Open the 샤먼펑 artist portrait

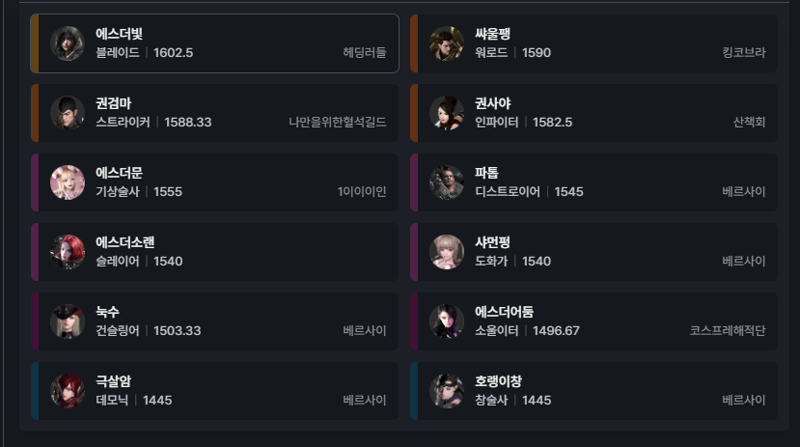(x=446, y=252)
